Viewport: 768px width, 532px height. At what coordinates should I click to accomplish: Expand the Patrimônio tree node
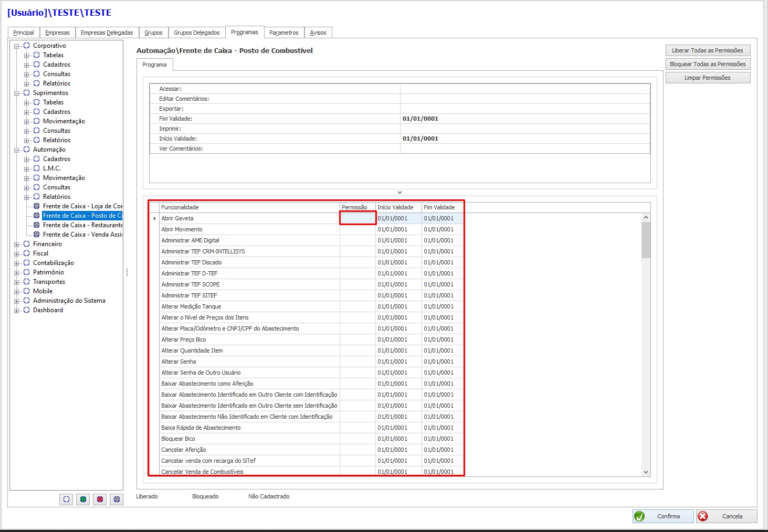coord(17,273)
